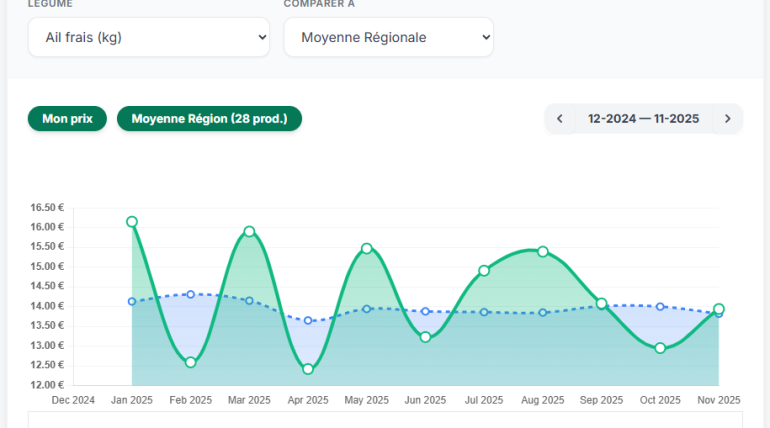The height and width of the screenshot is (428, 770).
Task: Click the green Jul 2025 data point
Action: point(484,270)
